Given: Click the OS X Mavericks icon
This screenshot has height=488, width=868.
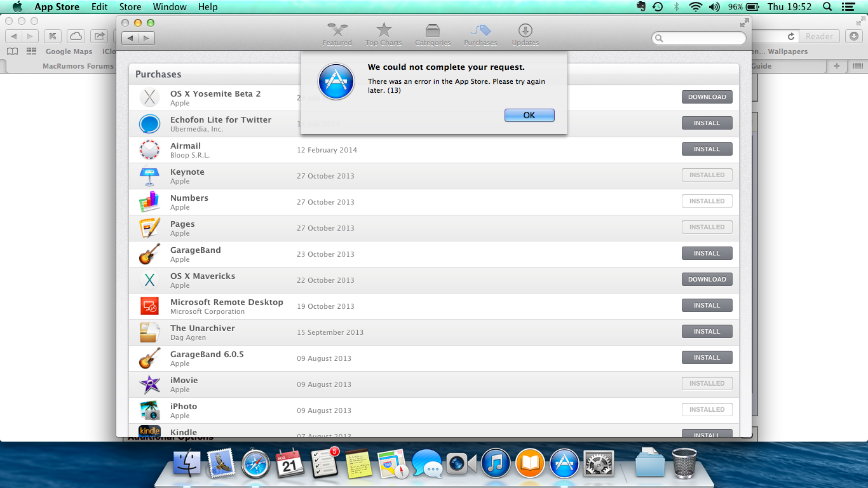Looking at the screenshot, I should (x=150, y=280).
